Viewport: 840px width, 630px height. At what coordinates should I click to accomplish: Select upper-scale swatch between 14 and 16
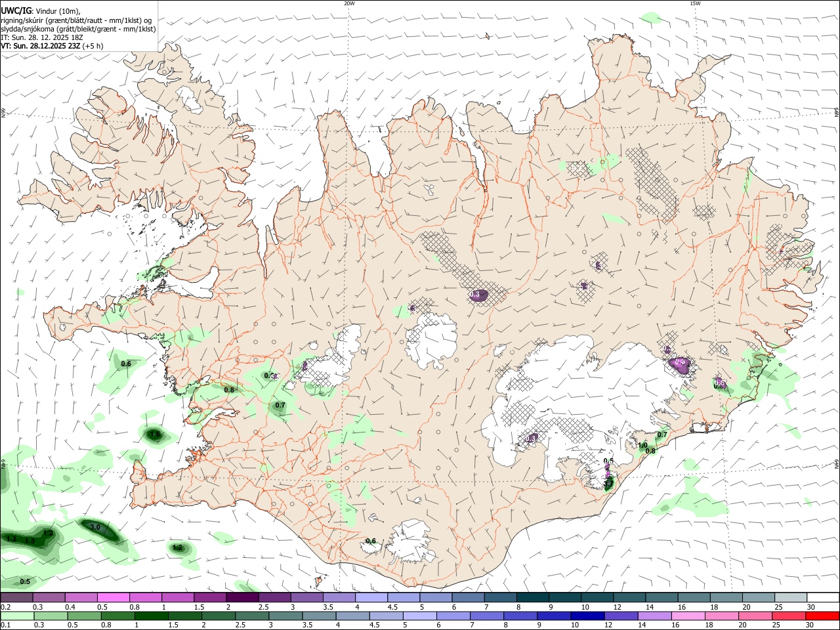pos(662,598)
